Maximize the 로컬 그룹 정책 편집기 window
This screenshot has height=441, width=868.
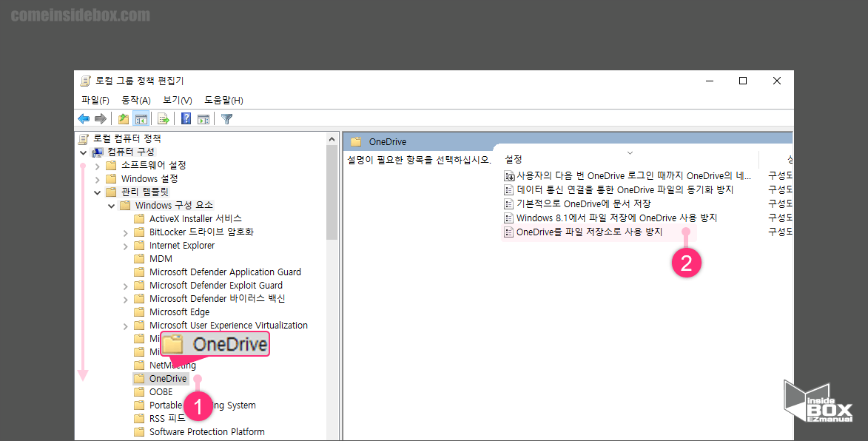pyautogui.click(x=743, y=81)
